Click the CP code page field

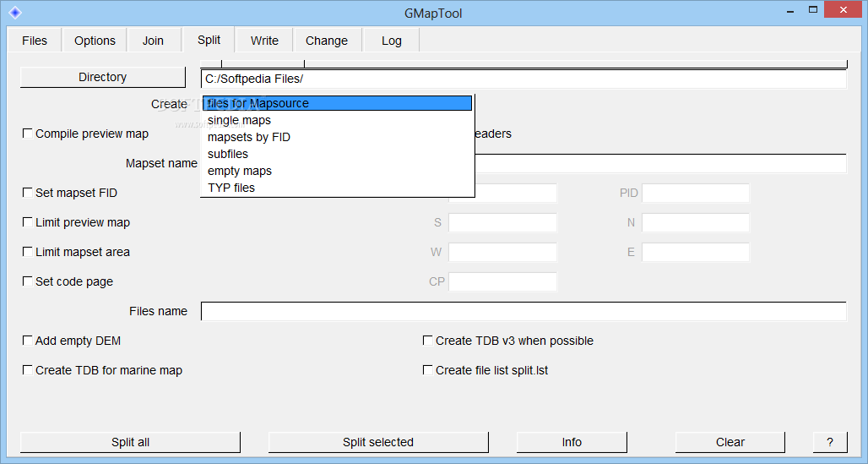(x=502, y=281)
